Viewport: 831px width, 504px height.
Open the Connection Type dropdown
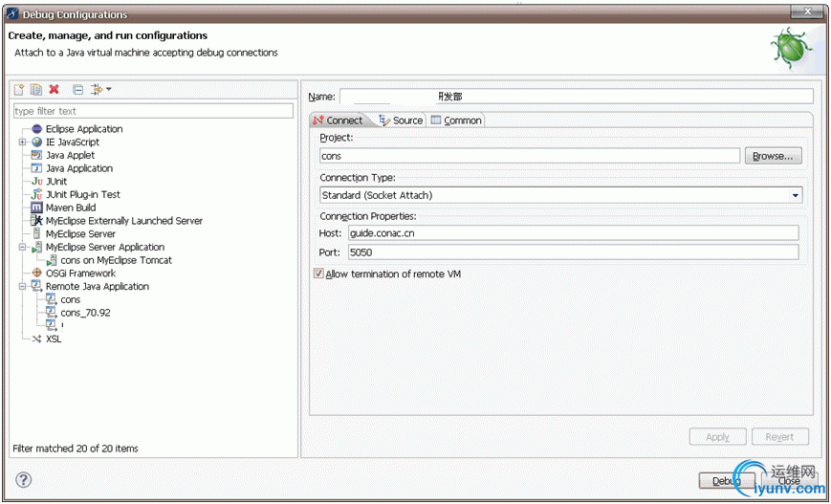pos(795,195)
